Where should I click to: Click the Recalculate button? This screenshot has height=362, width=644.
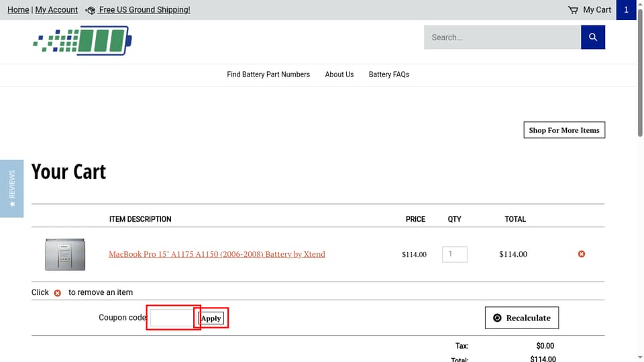(x=522, y=318)
